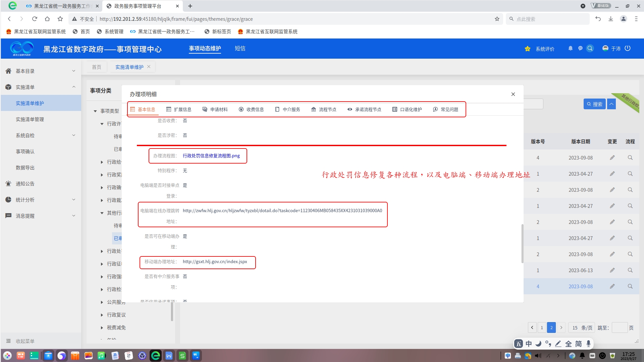Click the blue 搜索 button
644x362 pixels.
point(594,104)
